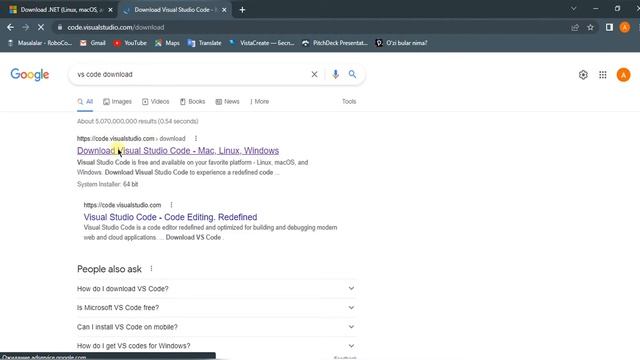Bookmark this page with the star icon
This screenshot has width=640, height=360.
click(x=590, y=27)
